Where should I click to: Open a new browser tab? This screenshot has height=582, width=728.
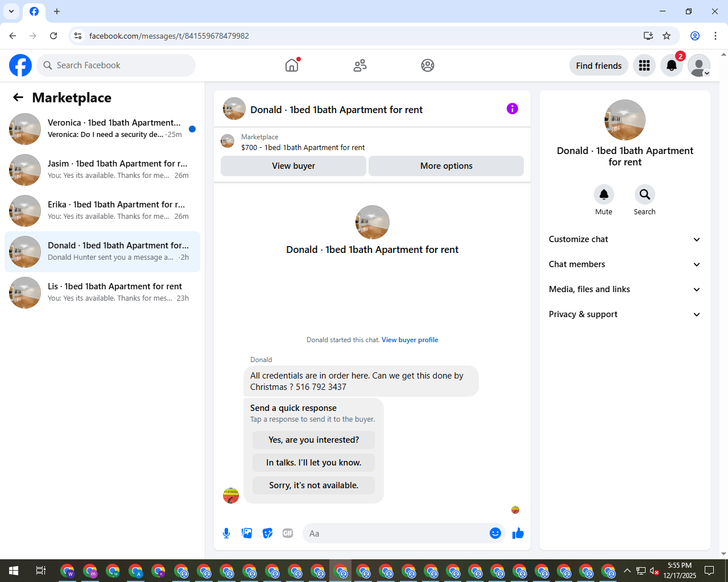[x=57, y=11]
